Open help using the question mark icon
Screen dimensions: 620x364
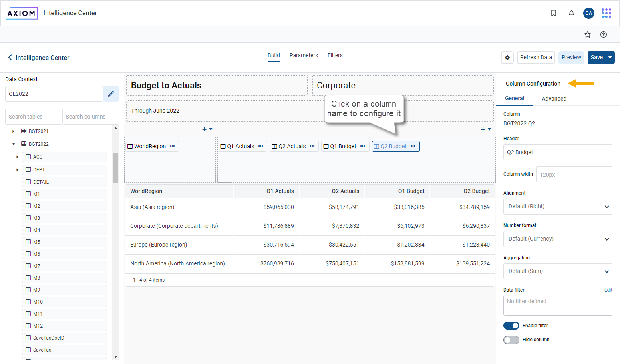pyautogui.click(x=604, y=34)
